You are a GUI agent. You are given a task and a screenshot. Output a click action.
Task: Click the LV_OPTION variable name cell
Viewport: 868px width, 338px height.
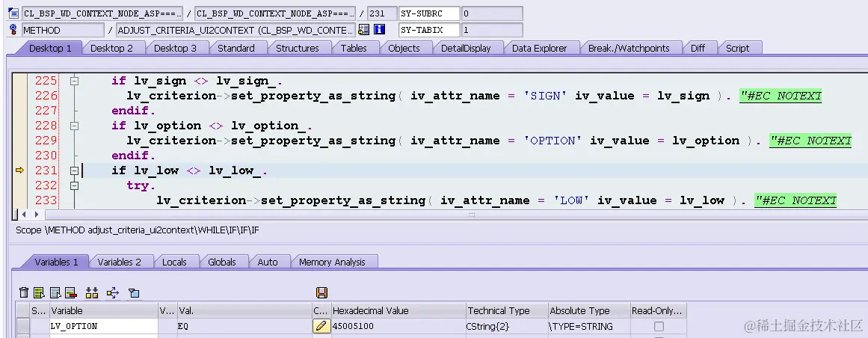[x=103, y=326]
